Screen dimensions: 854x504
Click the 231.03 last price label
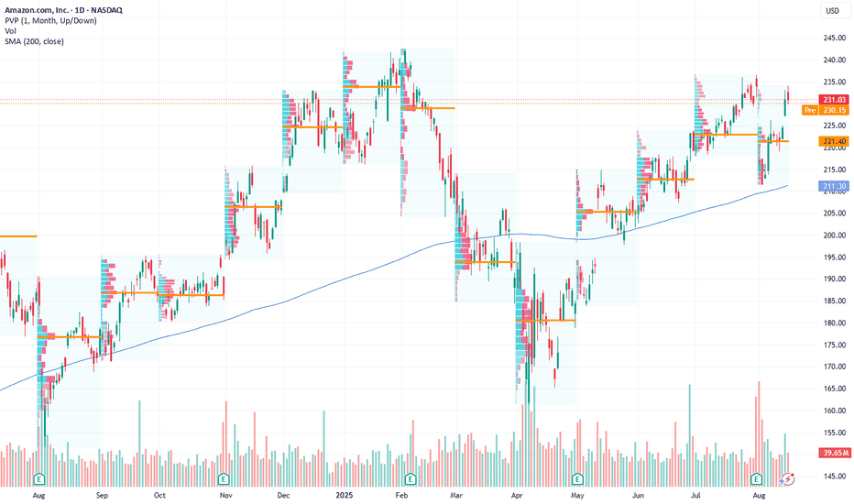(834, 100)
